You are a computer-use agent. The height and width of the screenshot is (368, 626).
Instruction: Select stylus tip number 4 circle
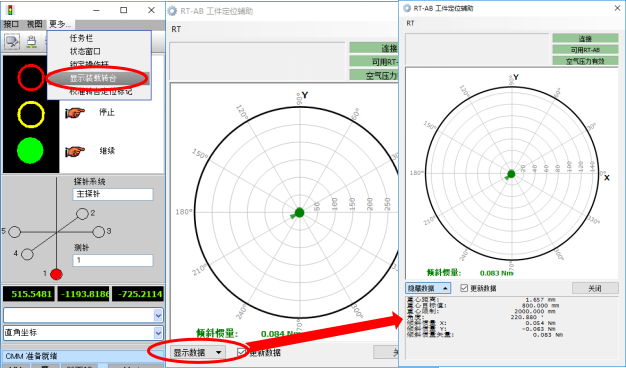pos(27,254)
